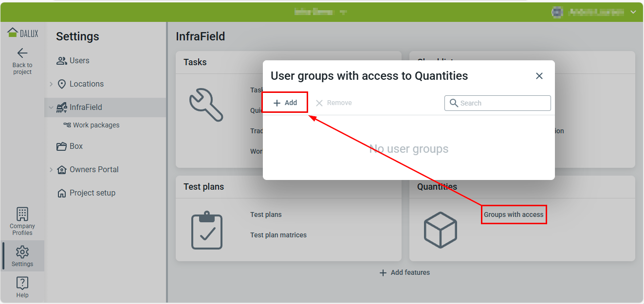Image resolution: width=644 pixels, height=304 pixels.
Task: Click the Test plans clipboard icon
Action: tap(207, 230)
